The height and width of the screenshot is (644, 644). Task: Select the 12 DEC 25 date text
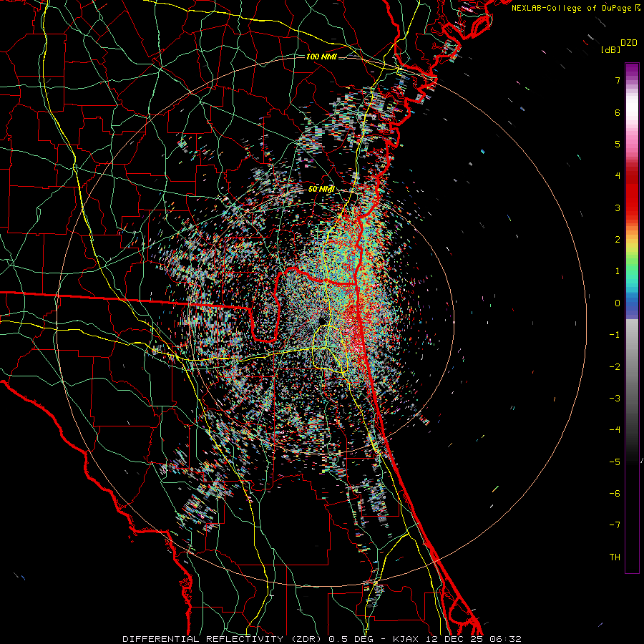pyautogui.click(x=455, y=639)
